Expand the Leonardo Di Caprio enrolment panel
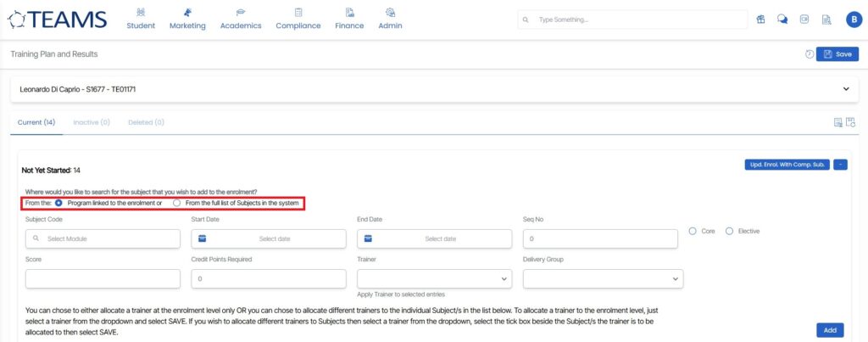This screenshot has height=342, width=868. [845, 89]
